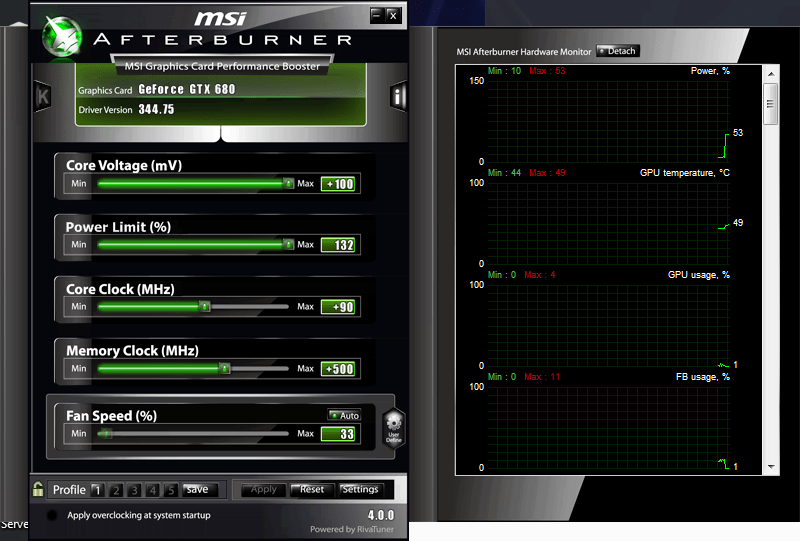Click the hardware monitor scroll up arrow
The image size is (800, 541).
[771, 74]
